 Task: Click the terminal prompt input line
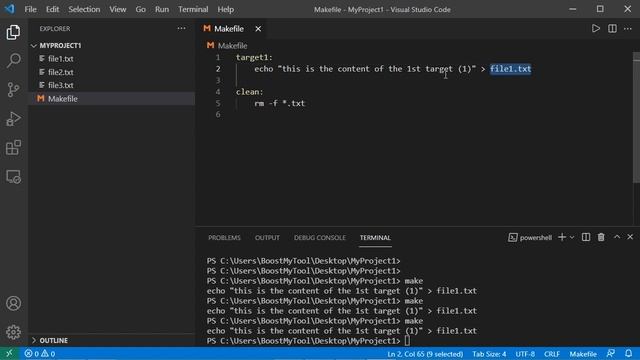click(407, 340)
